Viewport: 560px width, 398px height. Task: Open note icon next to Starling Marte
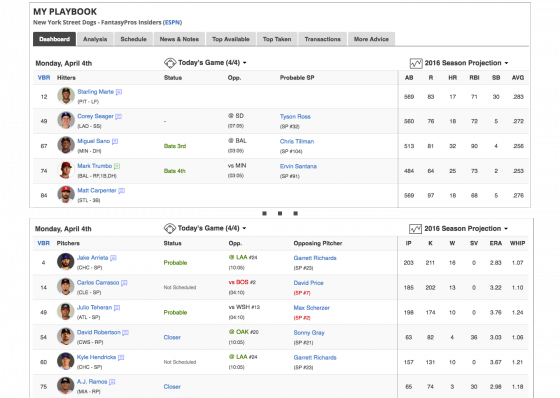(119, 92)
